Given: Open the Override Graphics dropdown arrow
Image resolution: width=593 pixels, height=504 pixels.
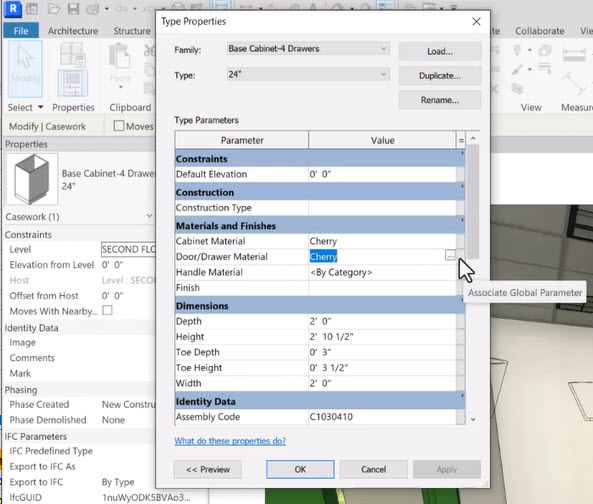Looking at the screenshot, I should (x=530, y=69).
